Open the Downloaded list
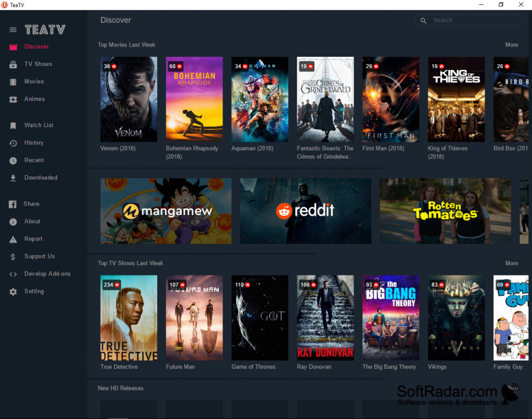Image resolution: width=532 pixels, height=419 pixels. coord(41,177)
